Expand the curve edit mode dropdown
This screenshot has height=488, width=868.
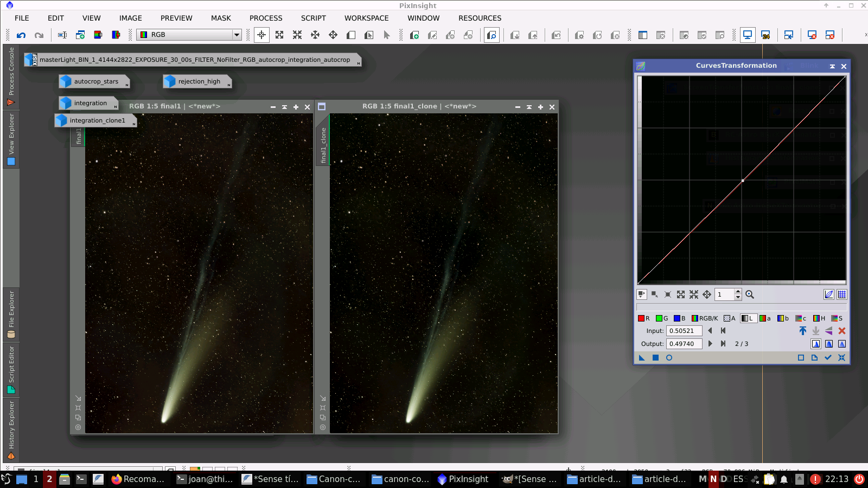(642, 294)
